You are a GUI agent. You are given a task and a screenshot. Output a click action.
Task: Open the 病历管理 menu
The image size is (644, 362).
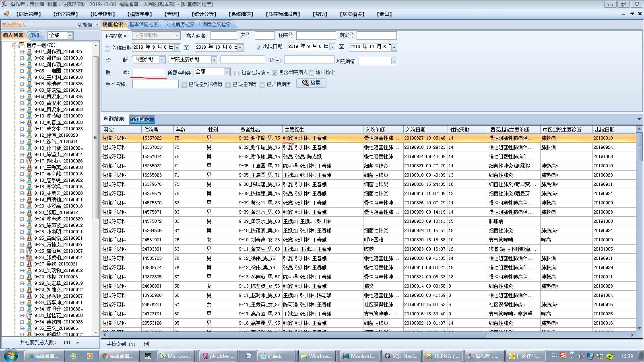[x=29, y=14]
